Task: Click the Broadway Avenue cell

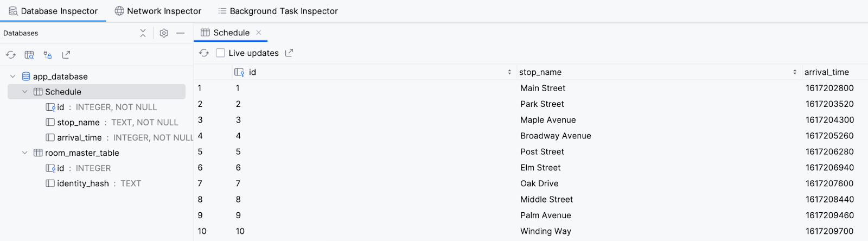Action: tap(556, 136)
